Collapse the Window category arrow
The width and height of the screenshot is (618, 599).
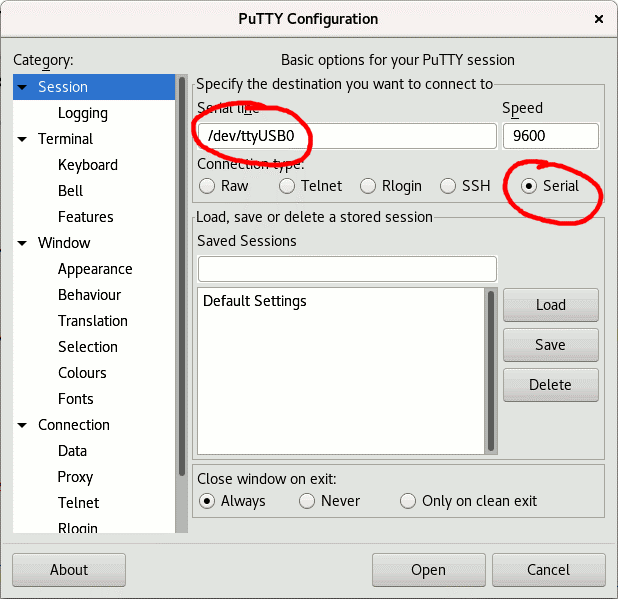coord(22,243)
